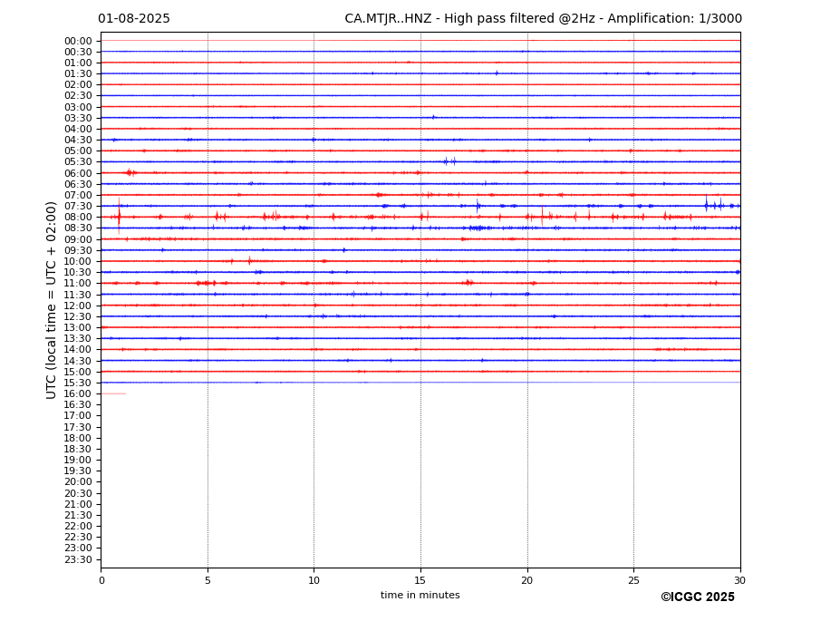Click the x-axis tick label 15
Viewport: 840px width, 631px height.
tap(420, 580)
